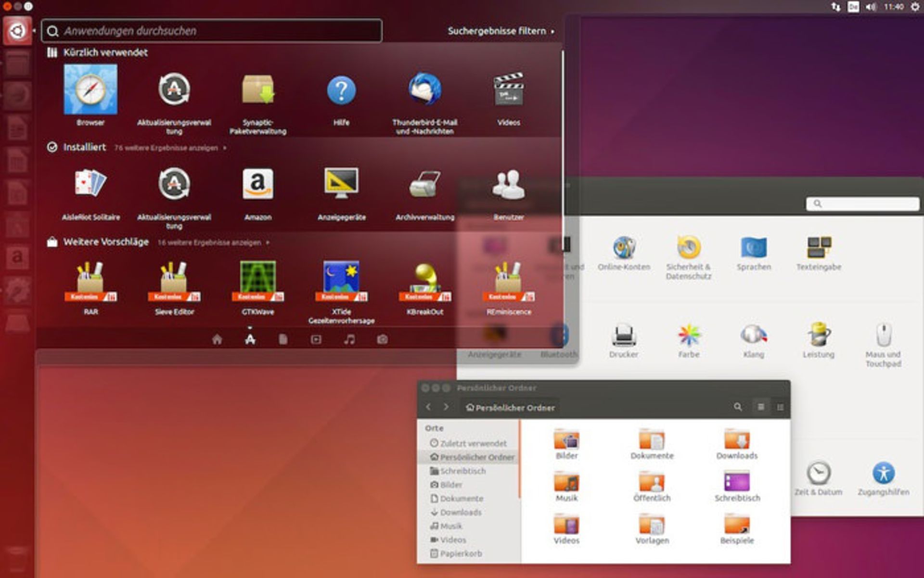Open Farbe settings
Screen dimensions: 924x578
coord(689,341)
